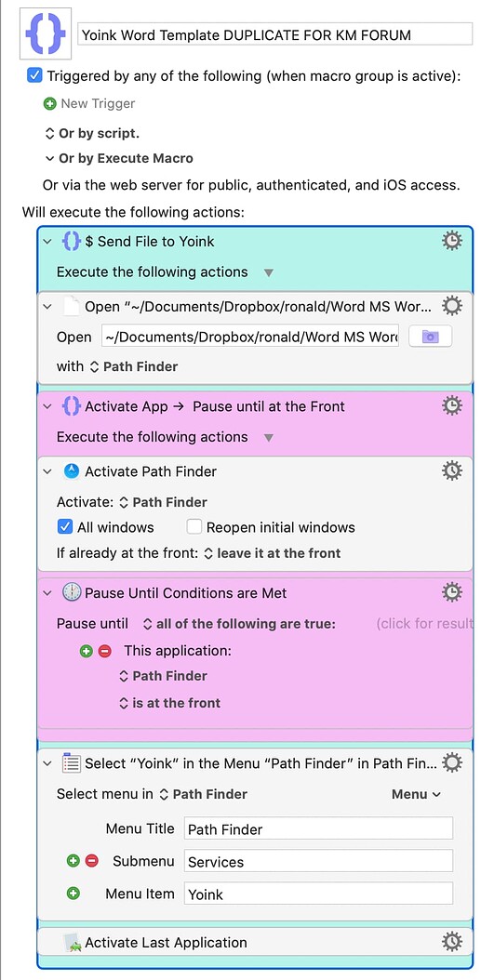
Task: Click green plus to add a condition
Action: click(87, 651)
